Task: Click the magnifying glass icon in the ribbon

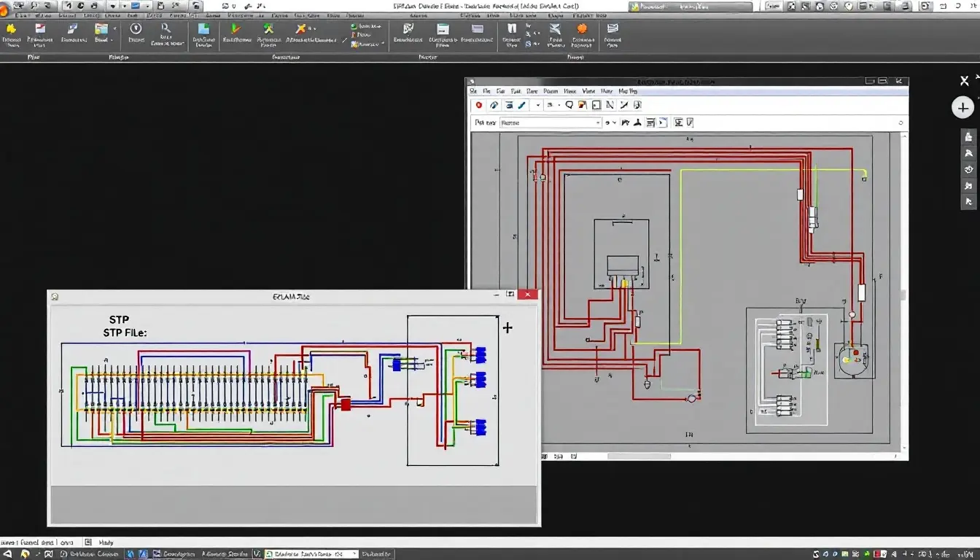Action: (x=166, y=28)
